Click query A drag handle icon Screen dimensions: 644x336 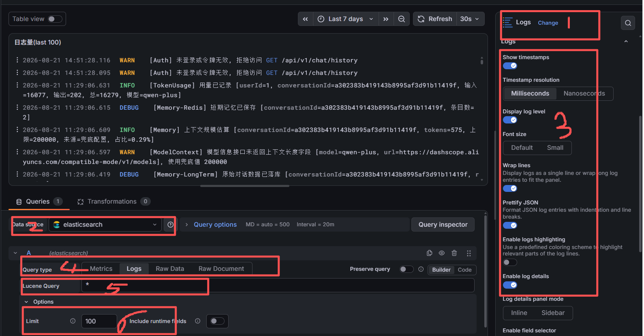(469, 253)
